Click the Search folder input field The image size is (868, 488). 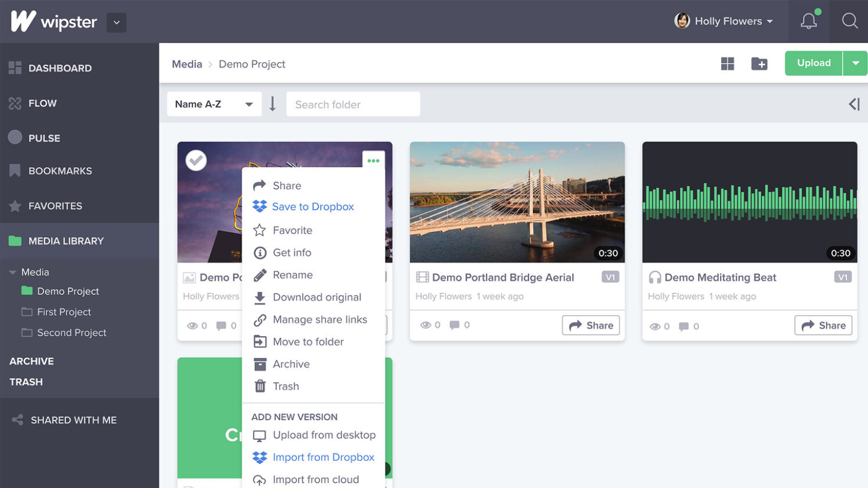click(353, 104)
